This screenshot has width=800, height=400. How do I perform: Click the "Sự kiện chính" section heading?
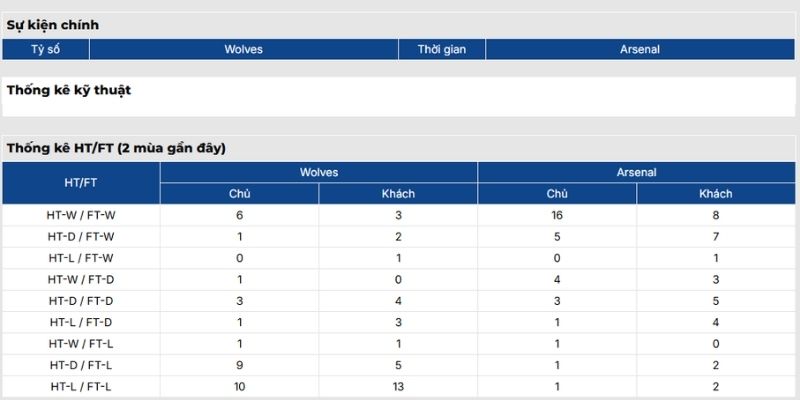tap(53, 24)
